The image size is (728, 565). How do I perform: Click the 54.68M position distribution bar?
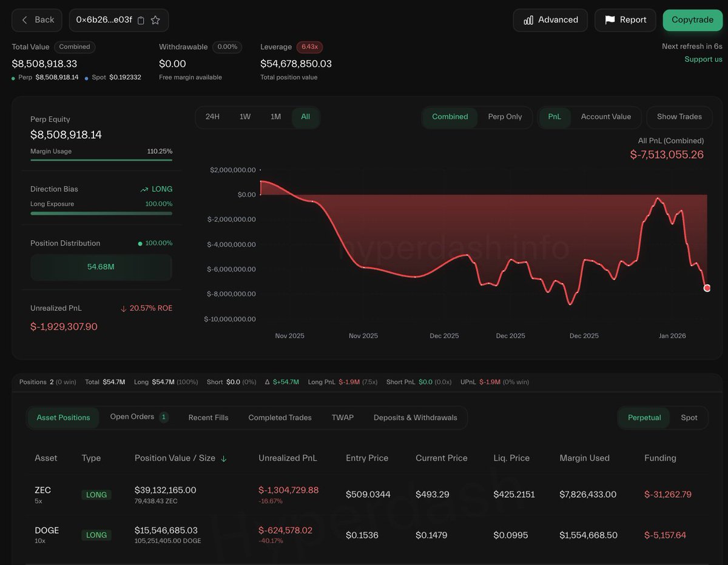tap(101, 267)
